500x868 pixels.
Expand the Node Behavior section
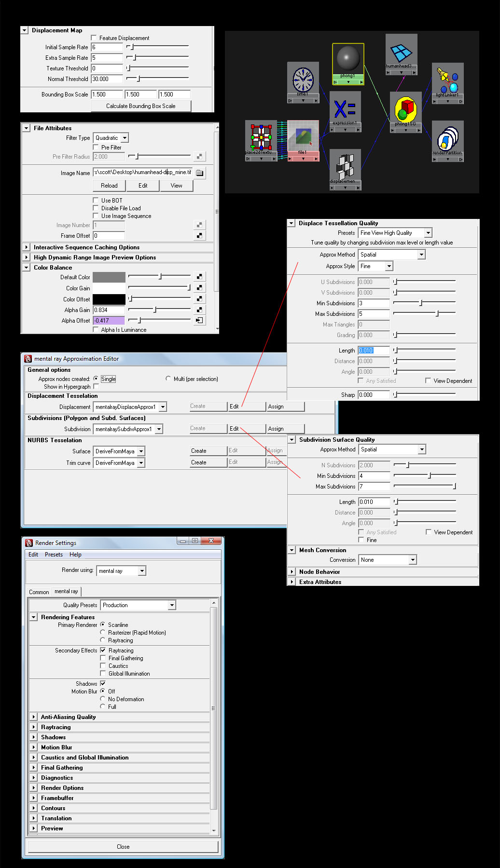coord(292,572)
